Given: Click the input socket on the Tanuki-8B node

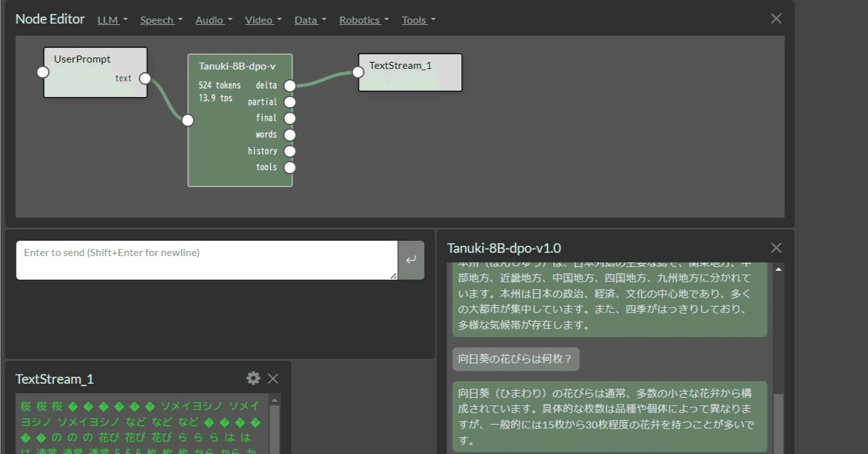Looking at the screenshot, I should click(x=187, y=119).
